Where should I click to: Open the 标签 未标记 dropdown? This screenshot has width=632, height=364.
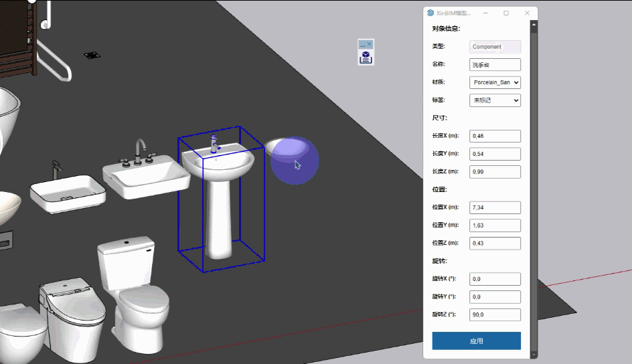[495, 100]
